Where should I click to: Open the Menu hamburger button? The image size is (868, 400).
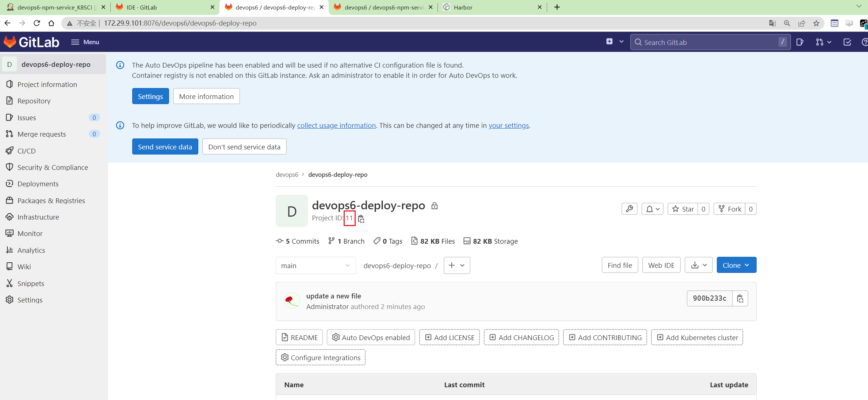(x=85, y=42)
